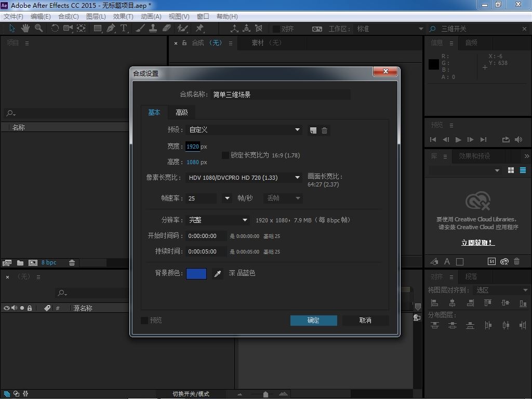Click the 合成名称 text field
This screenshot has width=532, height=399.
coord(280,95)
